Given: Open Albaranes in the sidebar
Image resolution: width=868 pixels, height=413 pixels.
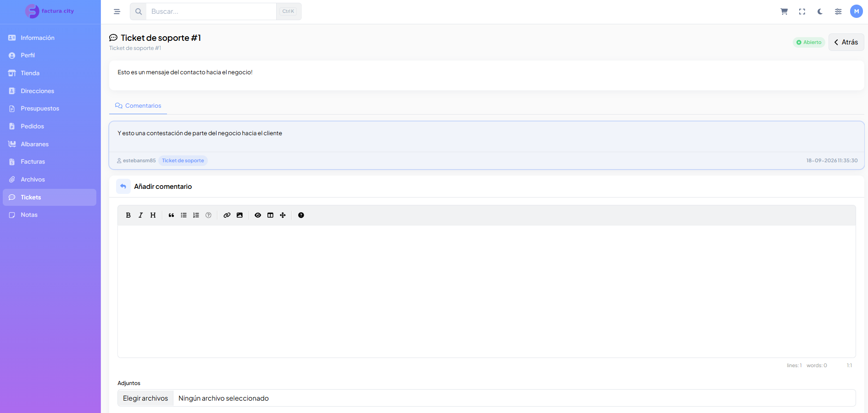Looking at the screenshot, I should 50,144.
